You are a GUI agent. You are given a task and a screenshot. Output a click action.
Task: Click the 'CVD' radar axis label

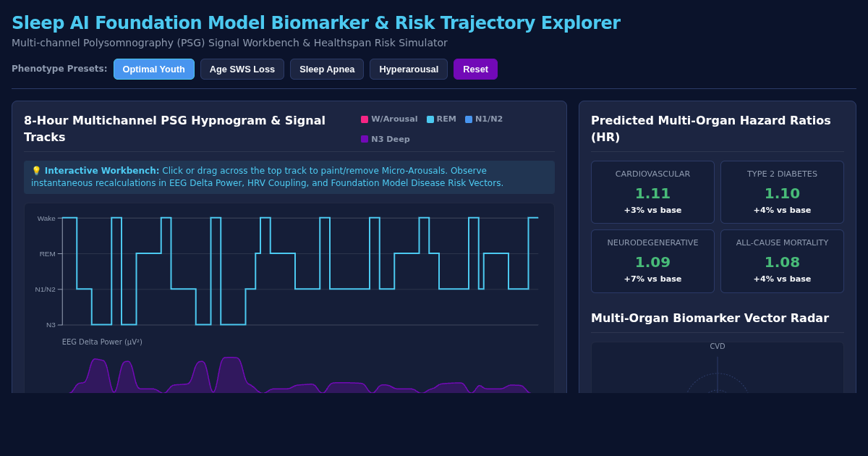[718, 347]
